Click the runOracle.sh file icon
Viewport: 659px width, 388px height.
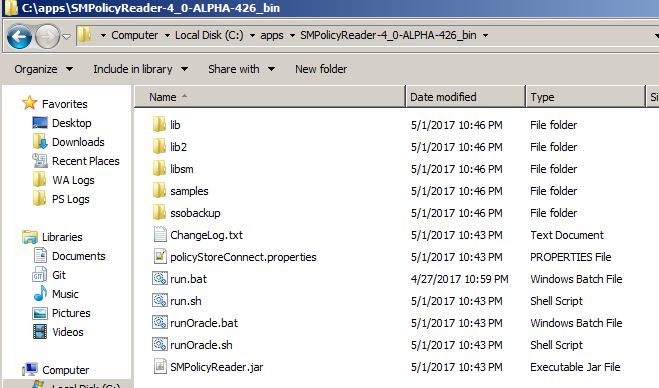point(160,344)
